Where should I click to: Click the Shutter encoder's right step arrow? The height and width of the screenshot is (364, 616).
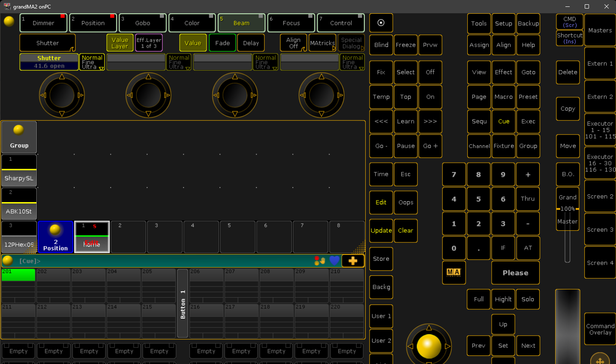[81, 95]
